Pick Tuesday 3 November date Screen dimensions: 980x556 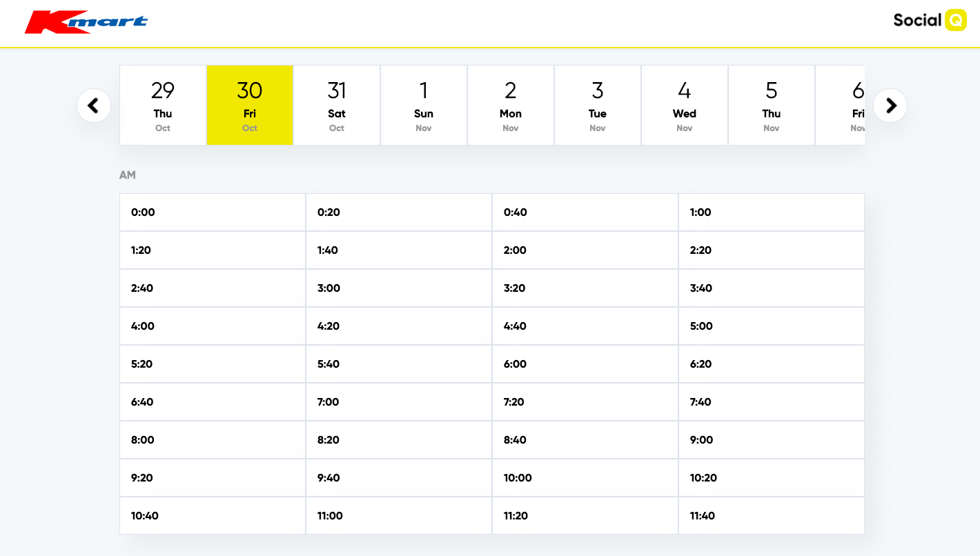[x=598, y=105]
